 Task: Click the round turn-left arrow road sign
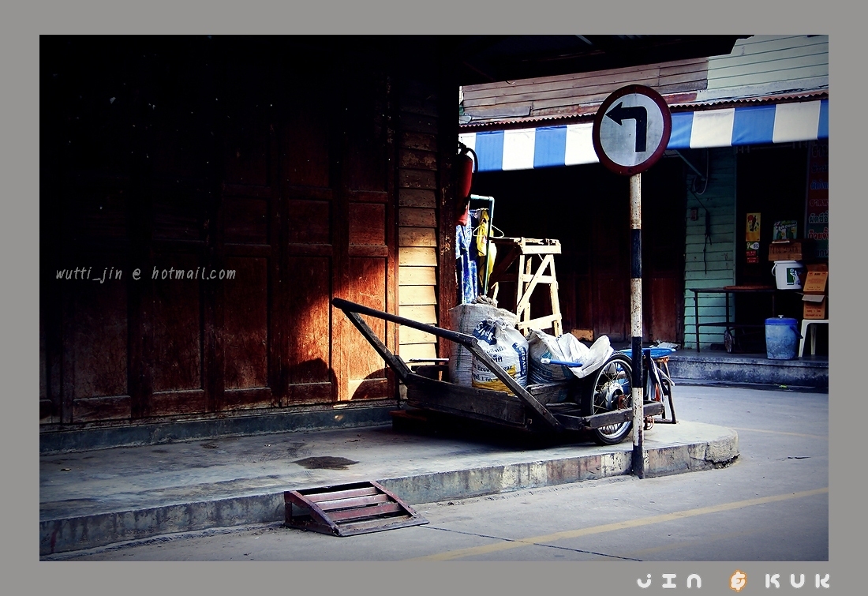click(632, 129)
